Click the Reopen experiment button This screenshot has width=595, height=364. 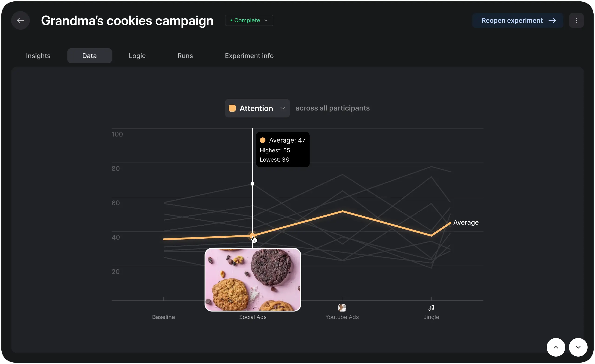(x=517, y=20)
